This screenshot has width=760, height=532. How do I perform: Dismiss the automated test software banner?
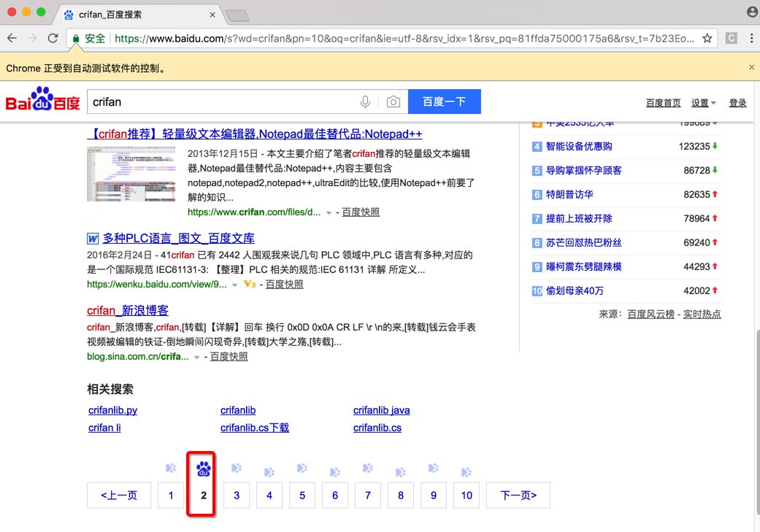pyautogui.click(x=751, y=67)
